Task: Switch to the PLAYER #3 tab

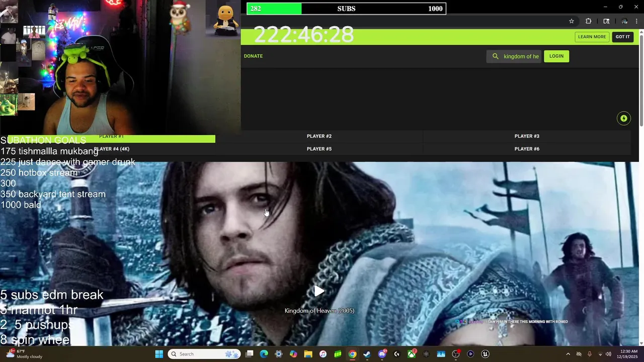Action: click(x=527, y=136)
